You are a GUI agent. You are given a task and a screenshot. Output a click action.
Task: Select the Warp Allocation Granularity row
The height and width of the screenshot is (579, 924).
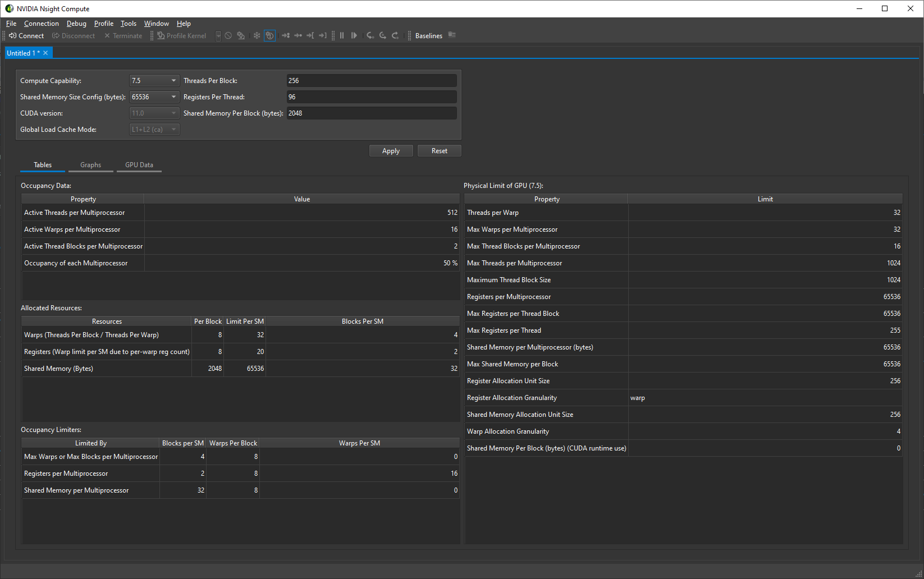684,431
